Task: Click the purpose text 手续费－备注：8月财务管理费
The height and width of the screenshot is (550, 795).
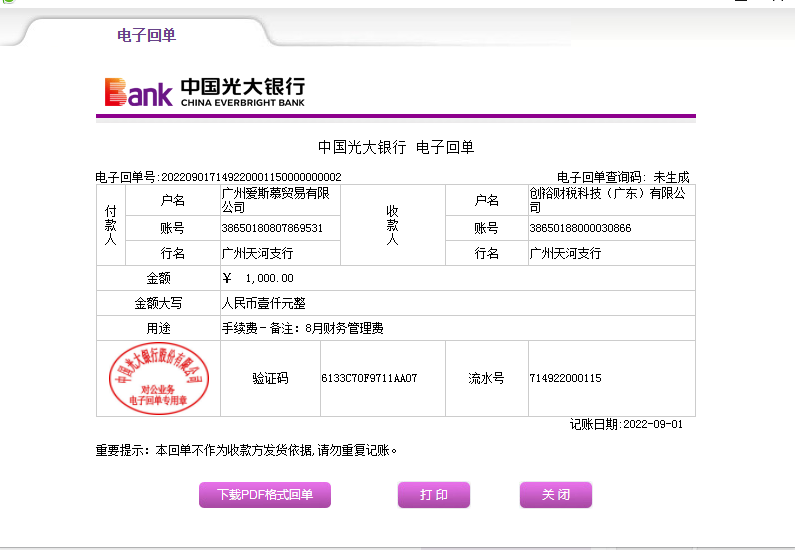Action: coord(303,328)
